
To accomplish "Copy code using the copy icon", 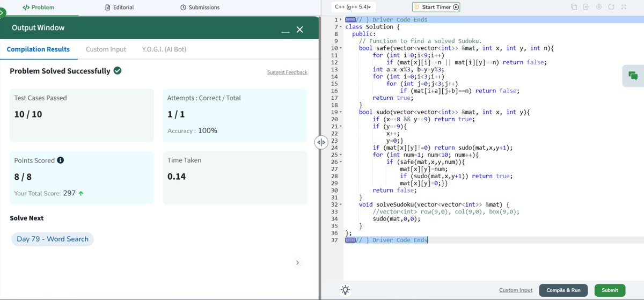I will [573, 7].
